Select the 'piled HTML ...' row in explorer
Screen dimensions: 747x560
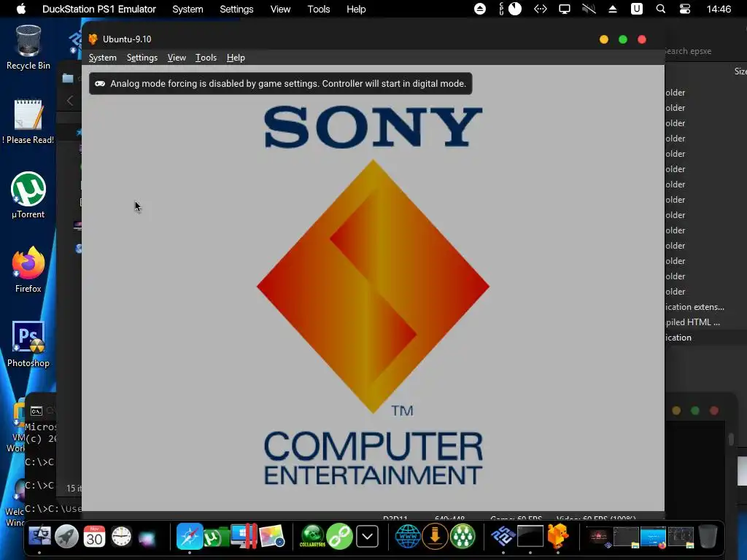pyautogui.click(x=705, y=322)
